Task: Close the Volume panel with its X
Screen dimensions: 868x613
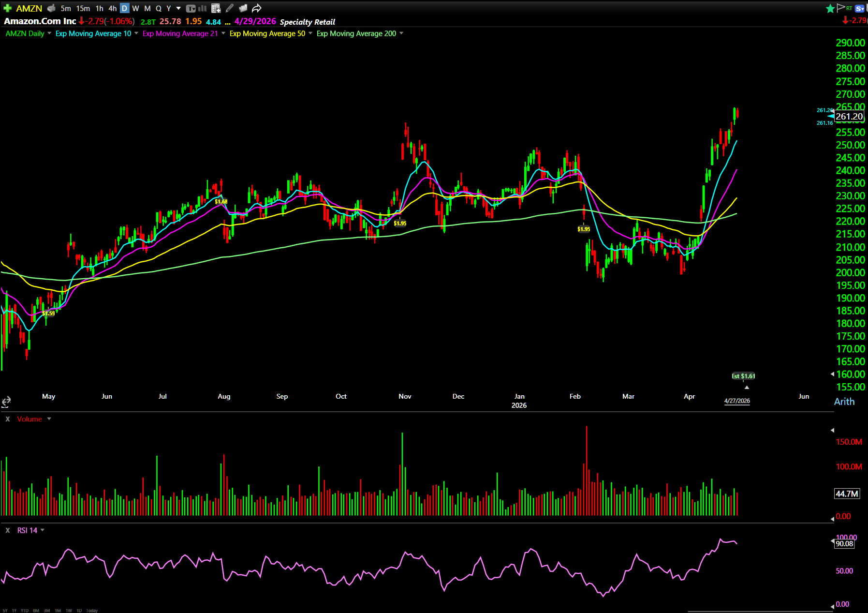Action: tap(8, 419)
